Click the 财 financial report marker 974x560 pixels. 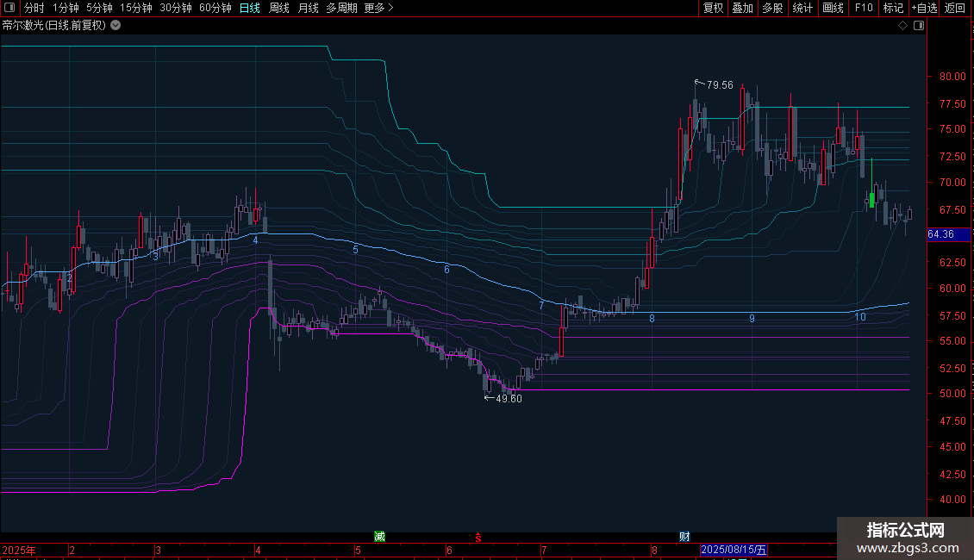tap(684, 536)
